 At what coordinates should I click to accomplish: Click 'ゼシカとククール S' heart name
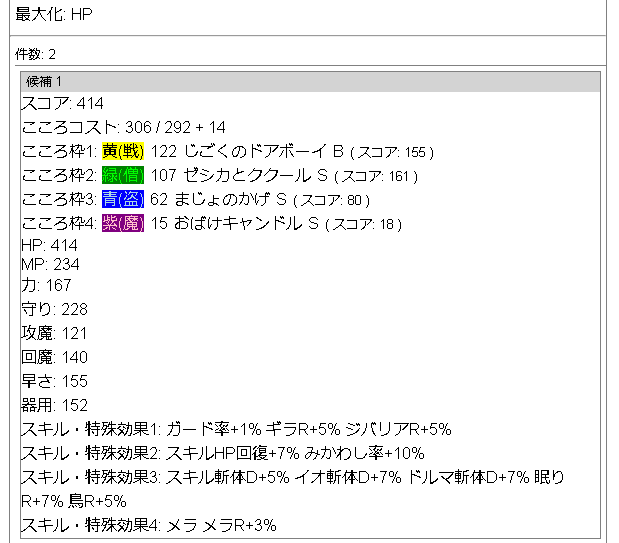point(256,175)
